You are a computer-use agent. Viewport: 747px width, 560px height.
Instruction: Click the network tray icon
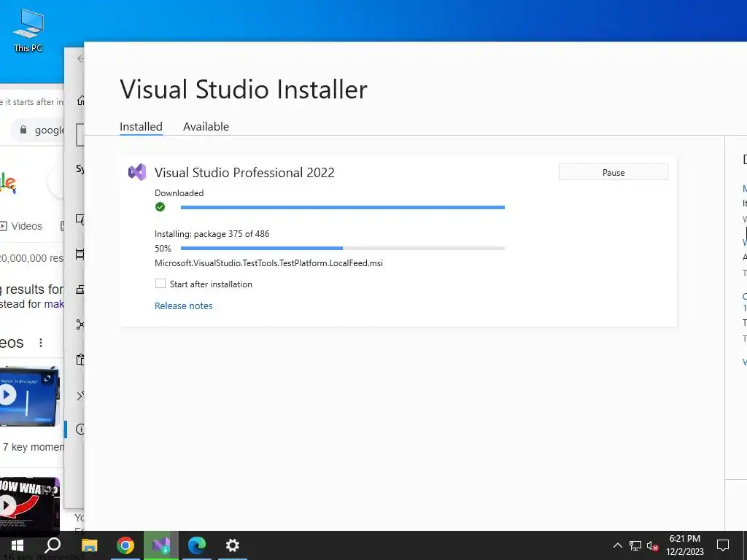(635, 545)
